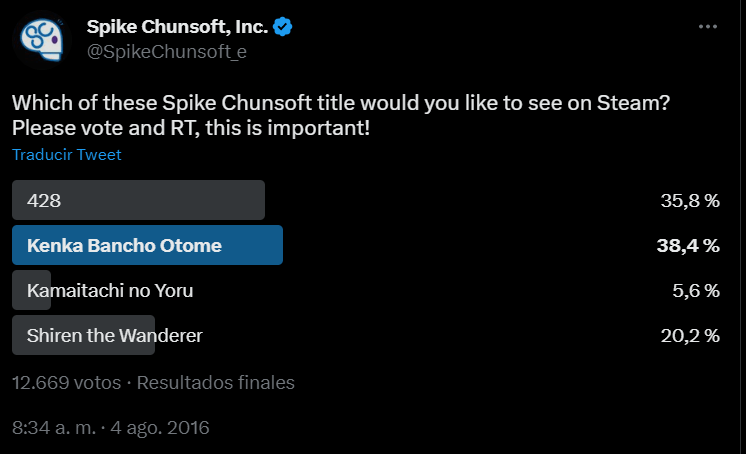Click the 12.669 votos count
746x454 pixels.
(x=66, y=382)
